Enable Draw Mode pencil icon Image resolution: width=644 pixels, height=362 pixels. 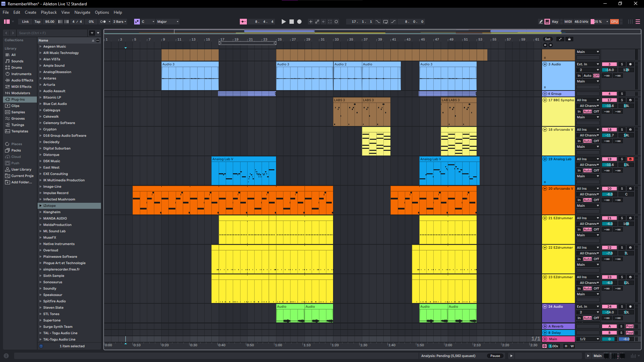541,22
